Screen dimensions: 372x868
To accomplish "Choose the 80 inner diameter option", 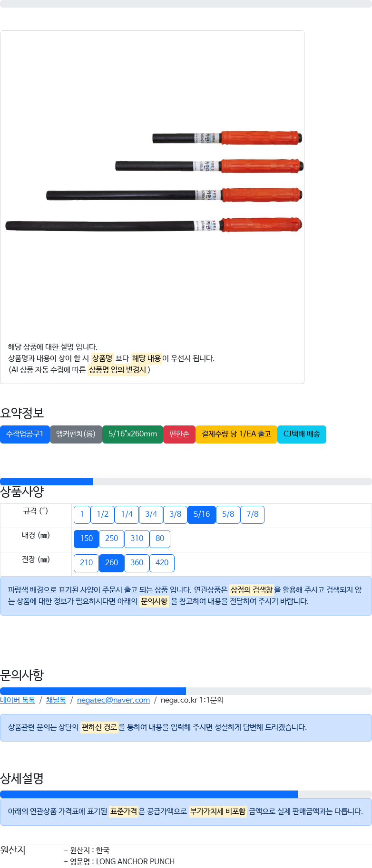I will [x=160, y=539].
